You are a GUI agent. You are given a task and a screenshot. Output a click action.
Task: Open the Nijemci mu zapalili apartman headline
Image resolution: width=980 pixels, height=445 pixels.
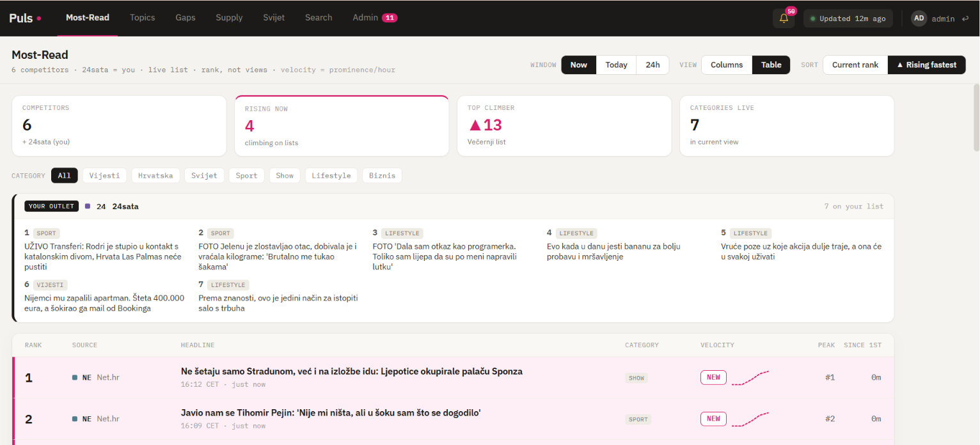[104, 303]
